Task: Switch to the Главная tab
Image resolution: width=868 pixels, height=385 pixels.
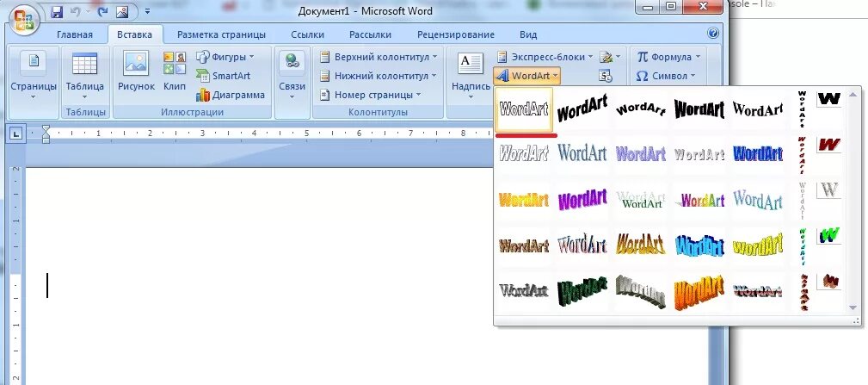Action: click(x=75, y=34)
